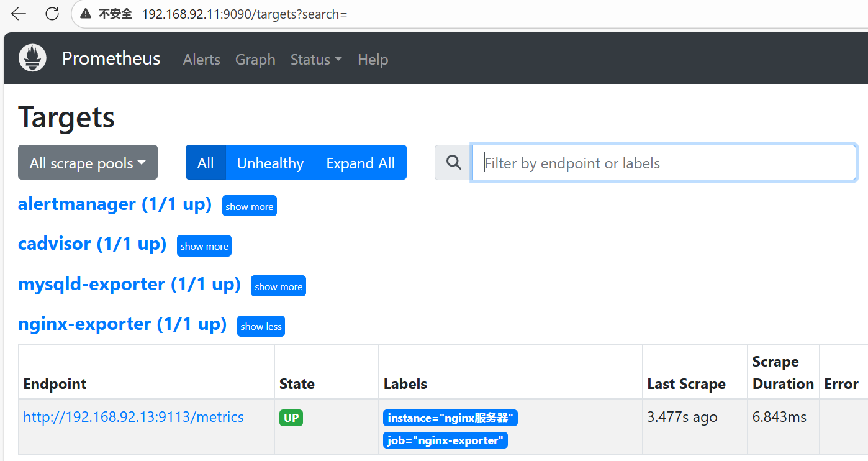Click the Last Scrape column header
This screenshot has height=461, width=868.
coord(686,384)
